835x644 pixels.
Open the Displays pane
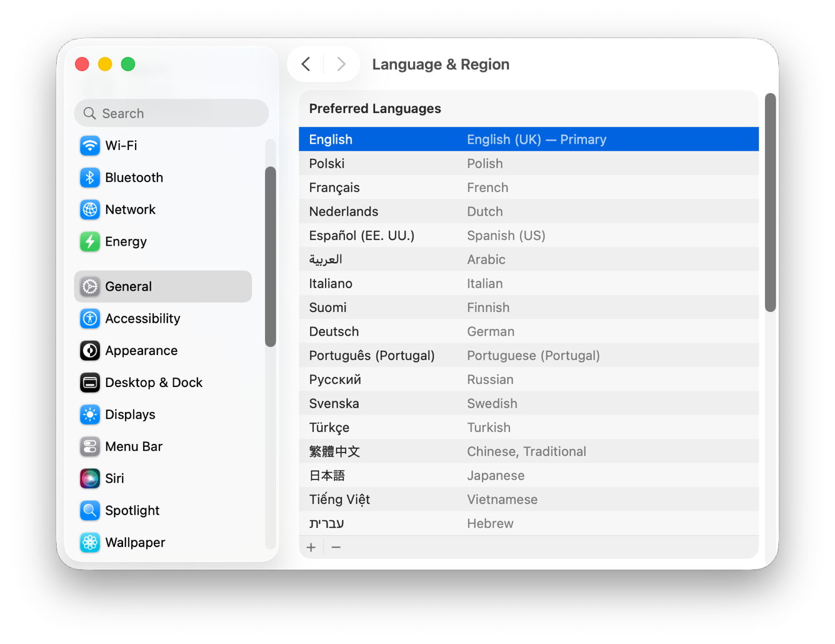[129, 415]
